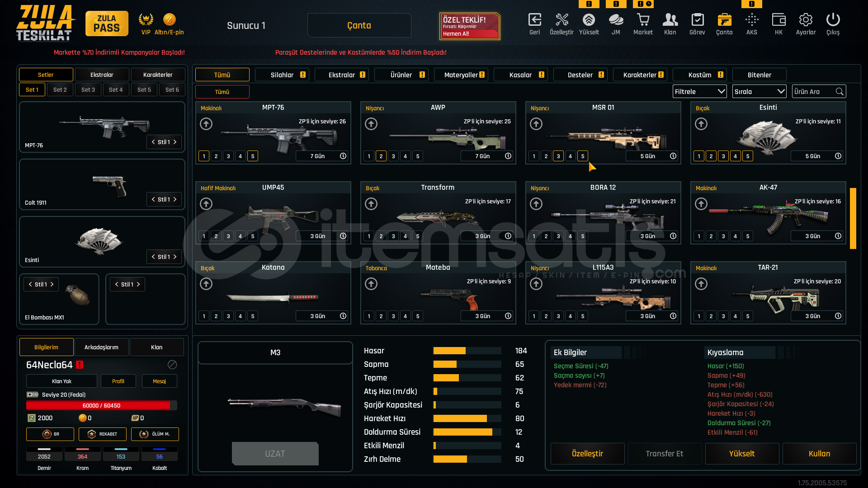The width and height of the screenshot is (868, 488).
Task: Open the Arkadaşlarım tab
Action: point(101,347)
